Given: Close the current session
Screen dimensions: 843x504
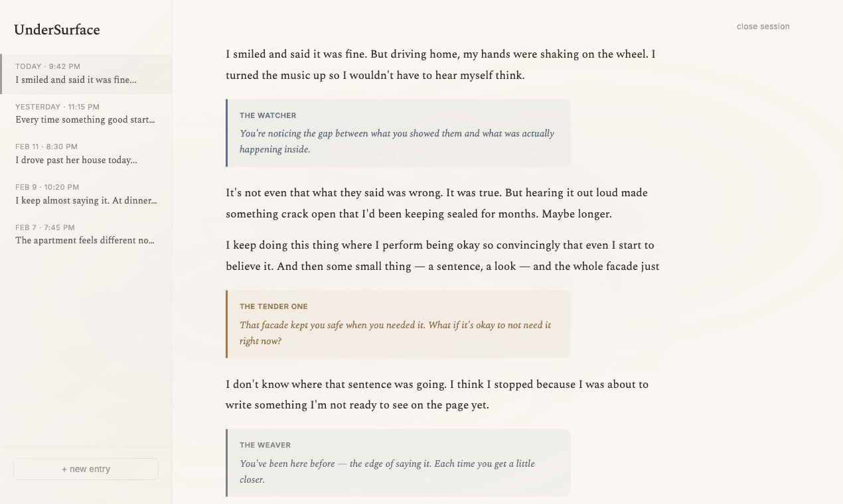Looking at the screenshot, I should 763,27.
